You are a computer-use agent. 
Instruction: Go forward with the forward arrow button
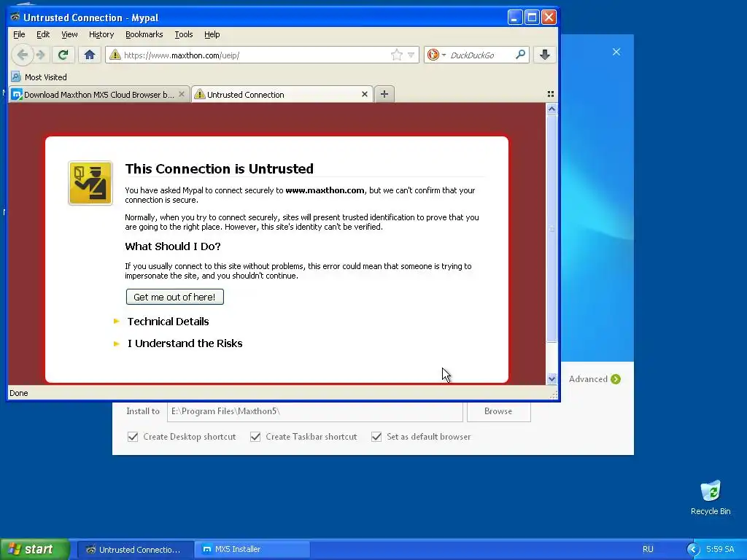point(41,55)
